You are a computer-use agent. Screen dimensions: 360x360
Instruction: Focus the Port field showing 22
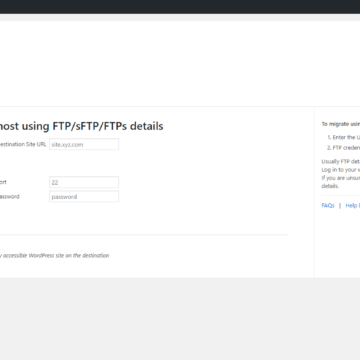pyautogui.click(x=84, y=182)
